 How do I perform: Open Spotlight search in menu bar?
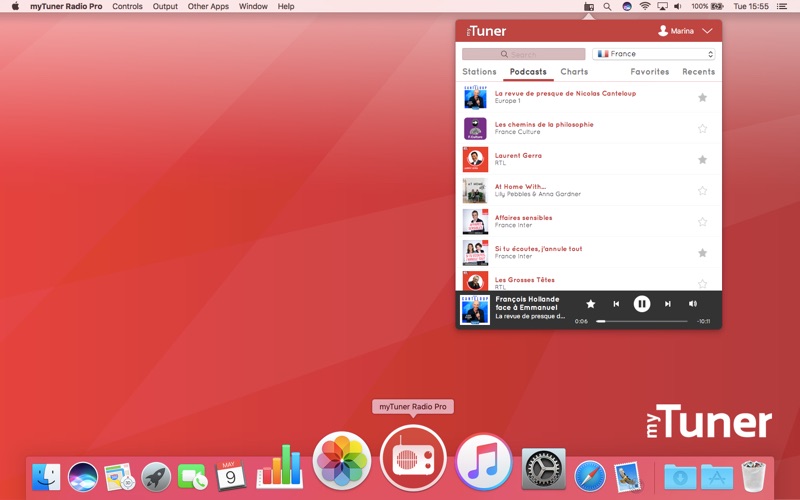tap(607, 7)
